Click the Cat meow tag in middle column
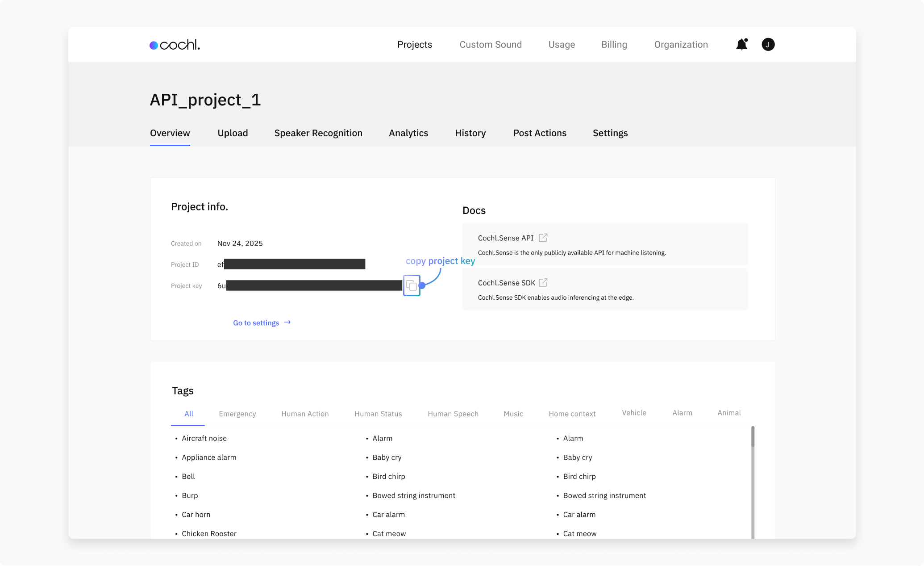924x566 pixels. [389, 533]
